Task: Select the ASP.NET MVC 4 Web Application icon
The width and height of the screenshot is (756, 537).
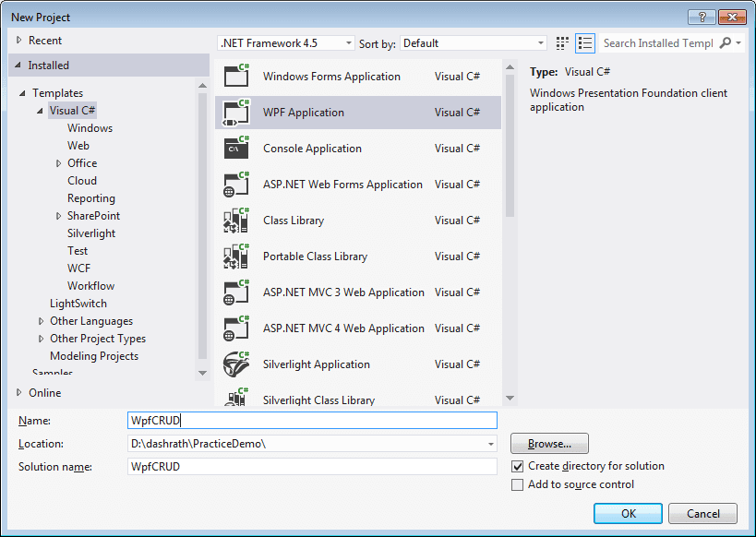Action: 236,328
